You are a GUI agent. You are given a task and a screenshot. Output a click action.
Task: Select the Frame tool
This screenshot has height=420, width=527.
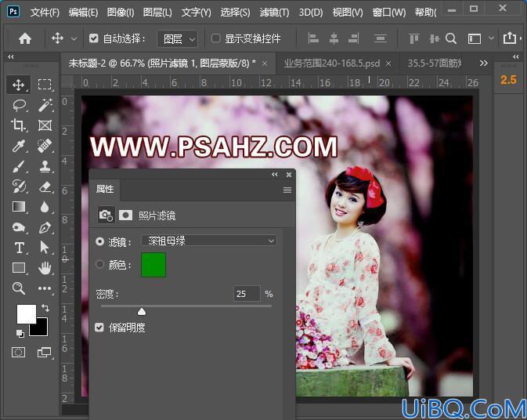click(45, 125)
